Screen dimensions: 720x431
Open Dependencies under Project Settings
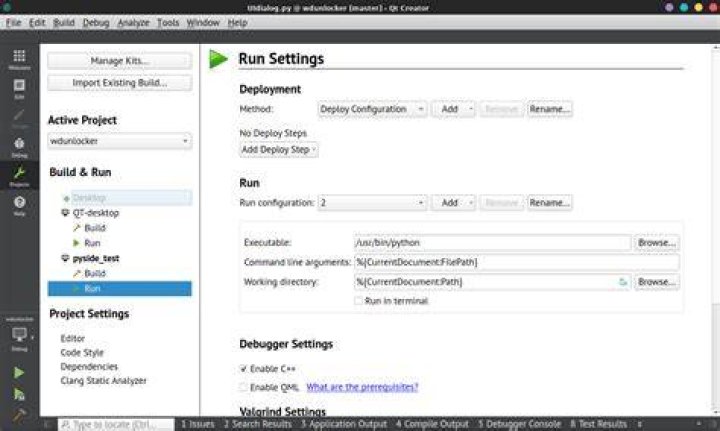click(89, 367)
